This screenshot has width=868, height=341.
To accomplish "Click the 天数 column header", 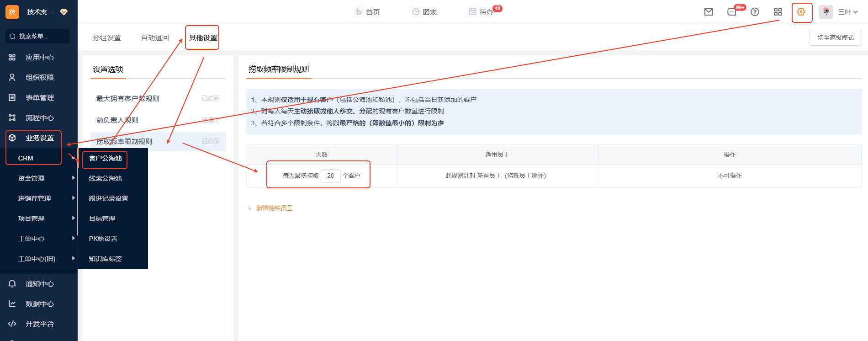I will 322,155.
